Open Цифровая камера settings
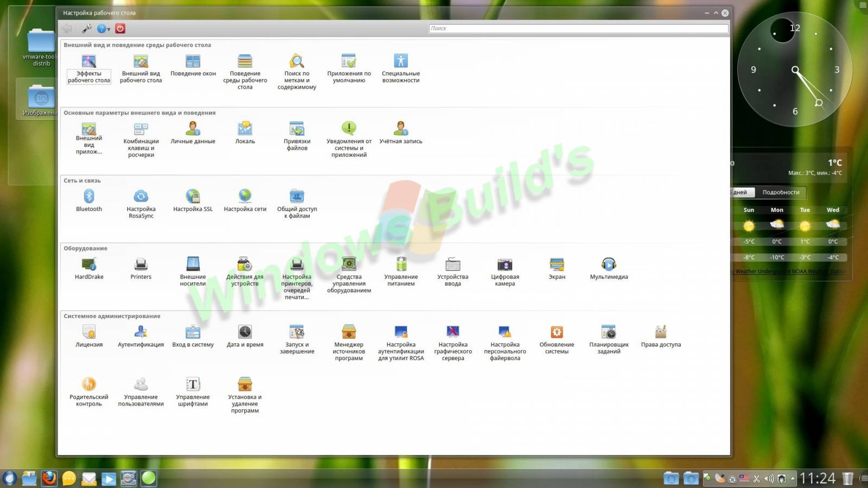 [505, 272]
